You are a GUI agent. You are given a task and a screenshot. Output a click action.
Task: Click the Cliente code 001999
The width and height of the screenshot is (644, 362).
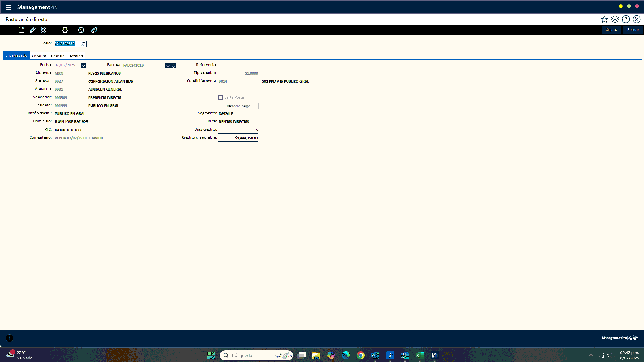(x=61, y=106)
